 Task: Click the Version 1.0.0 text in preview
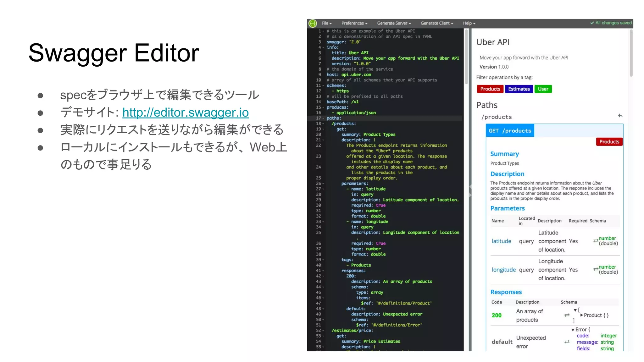click(x=494, y=67)
